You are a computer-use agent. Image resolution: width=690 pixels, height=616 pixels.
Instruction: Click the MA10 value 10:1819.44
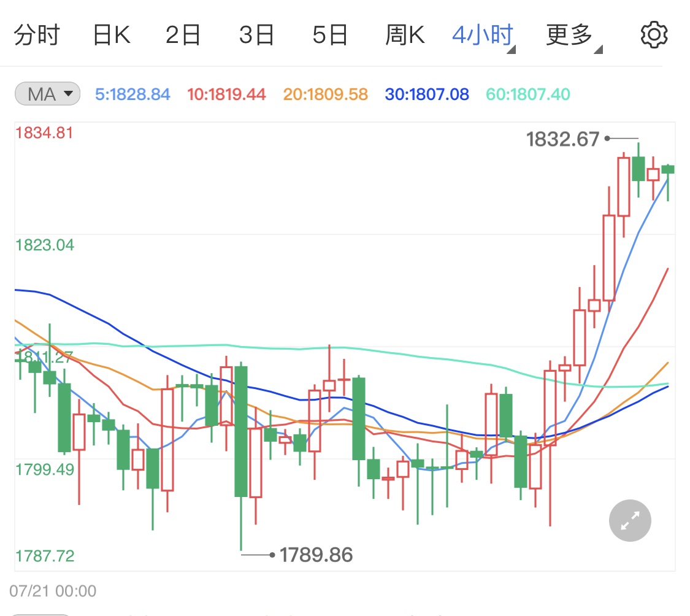(226, 94)
